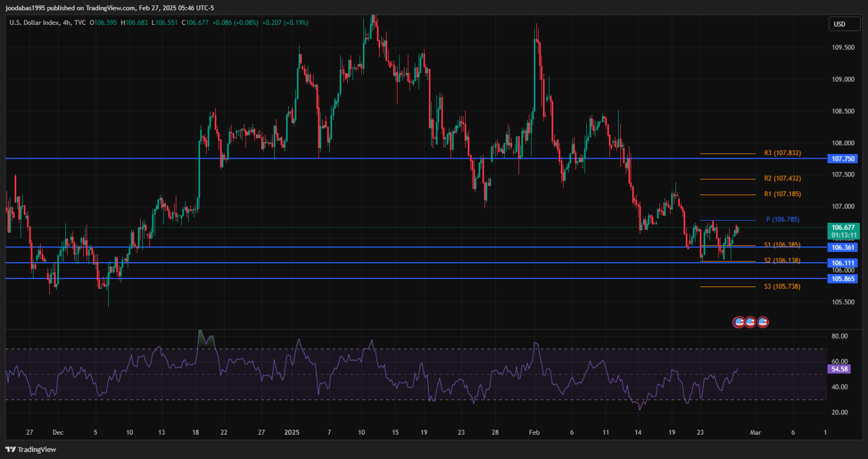Click the Feb marker on time axis

coord(534,432)
